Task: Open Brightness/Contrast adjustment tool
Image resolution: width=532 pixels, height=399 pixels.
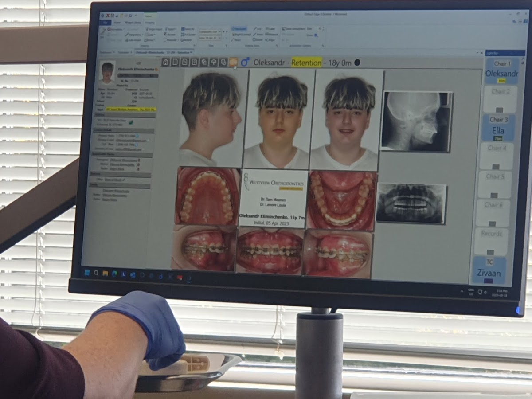Action: pyautogui.click(x=242, y=34)
